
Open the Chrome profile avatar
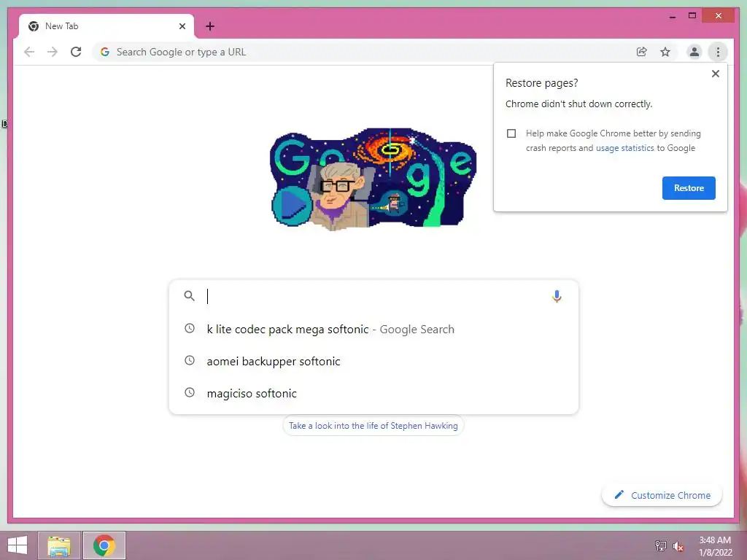(694, 52)
